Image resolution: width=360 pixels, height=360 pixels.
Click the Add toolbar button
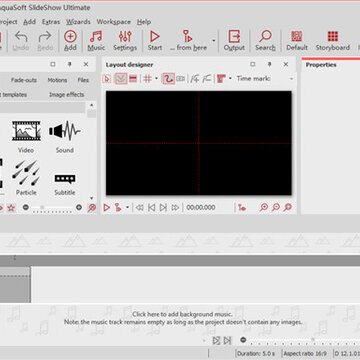pos(70,41)
